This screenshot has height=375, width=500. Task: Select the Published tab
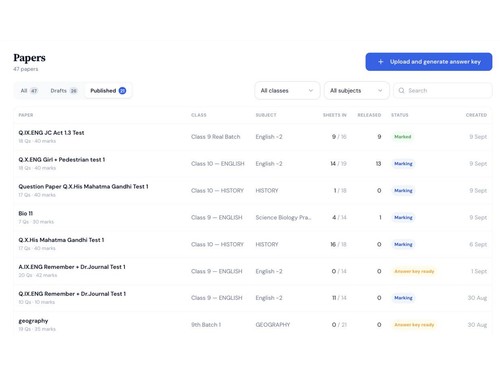(108, 91)
